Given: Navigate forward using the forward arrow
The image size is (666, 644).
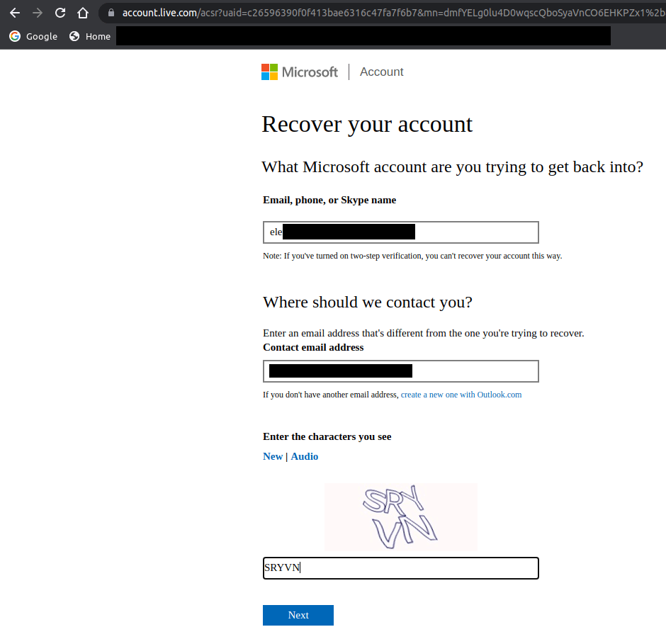Looking at the screenshot, I should (x=38, y=12).
